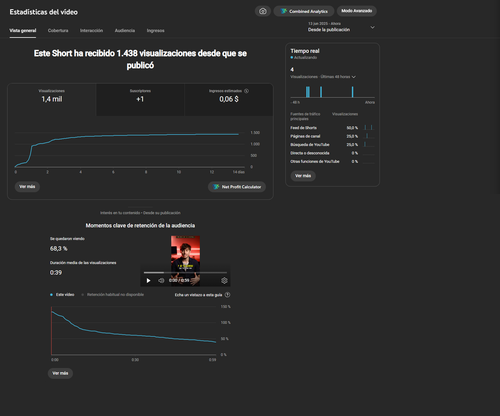500x416 pixels.
Task: Click the 'Feed de Shorts' traffic source row
Action: (x=332, y=128)
